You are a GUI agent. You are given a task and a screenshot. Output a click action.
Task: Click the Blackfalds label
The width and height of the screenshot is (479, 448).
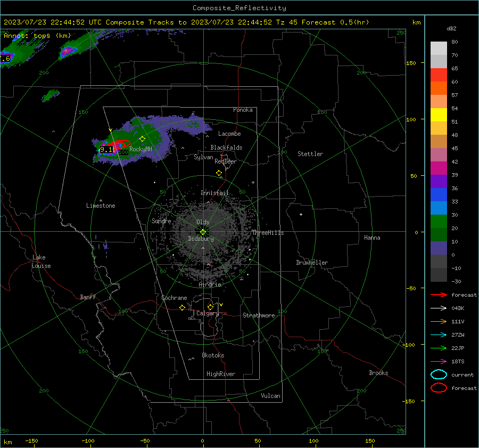226,148
